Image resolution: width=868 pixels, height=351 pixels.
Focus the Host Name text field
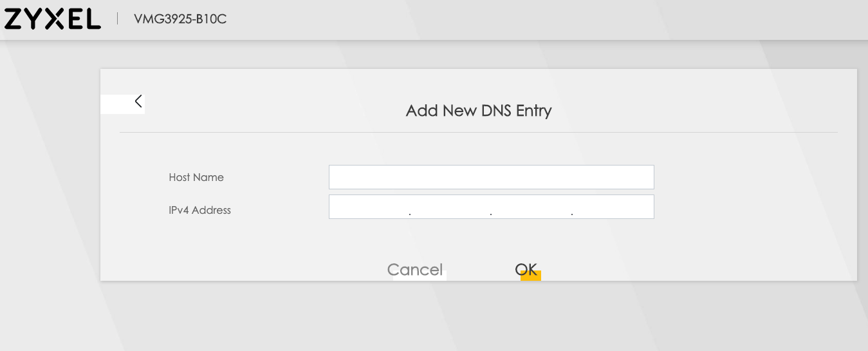491,177
